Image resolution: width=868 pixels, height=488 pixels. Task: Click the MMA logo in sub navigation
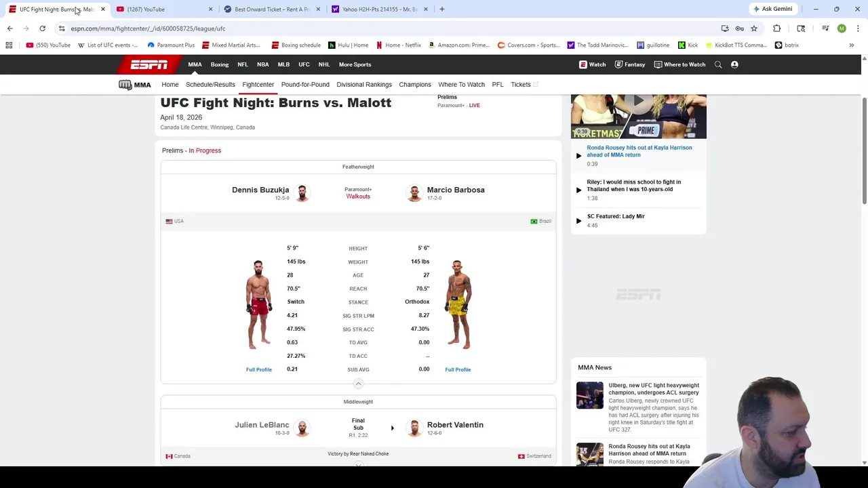134,85
